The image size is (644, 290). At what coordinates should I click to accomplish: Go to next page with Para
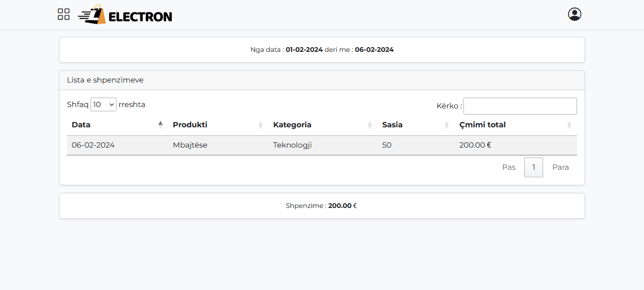coord(561,167)
